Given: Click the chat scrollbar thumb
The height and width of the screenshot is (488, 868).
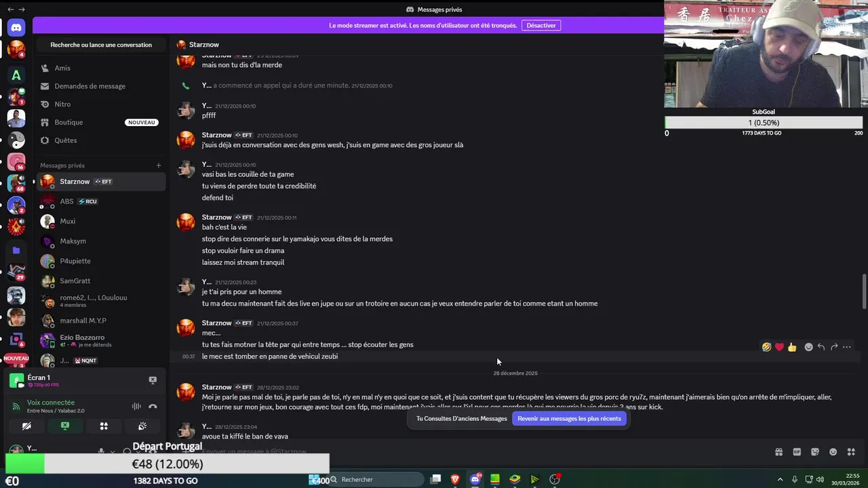Looking at the screenshot, I should pyautogui.click(x=864, y=291).
